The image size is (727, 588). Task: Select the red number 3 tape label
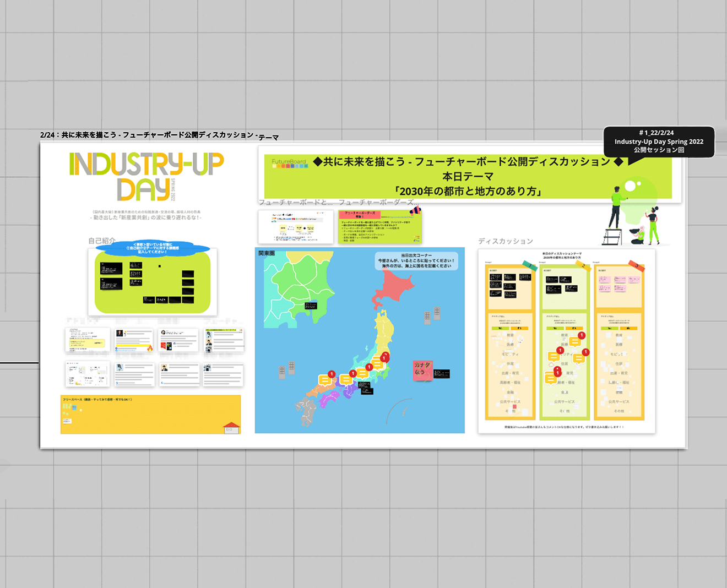[637, 266]
